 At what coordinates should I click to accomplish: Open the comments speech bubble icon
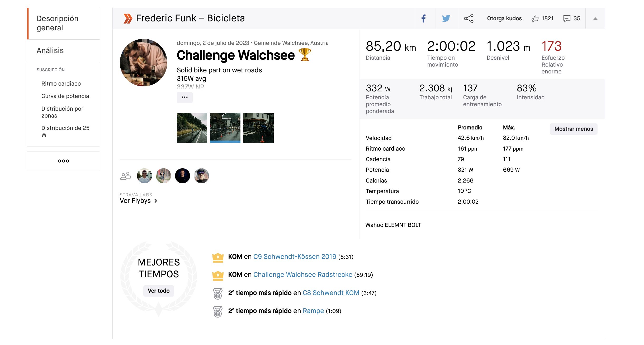tap(567, 18)
